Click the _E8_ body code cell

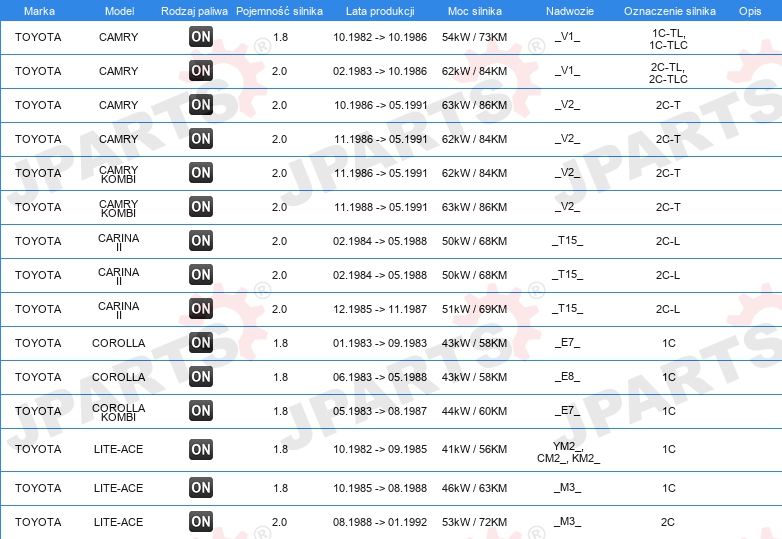point(568,376)
